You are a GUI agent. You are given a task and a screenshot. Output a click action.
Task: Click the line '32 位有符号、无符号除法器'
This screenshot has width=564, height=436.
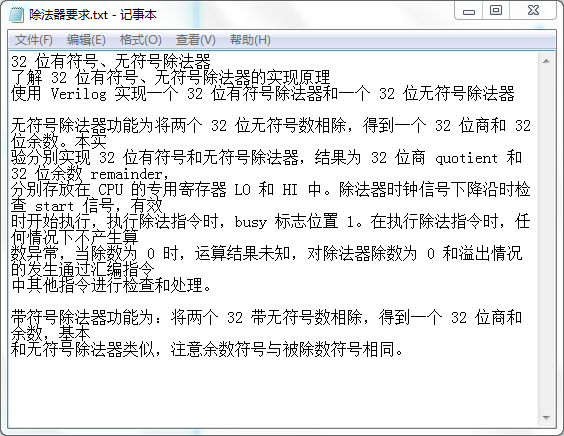[x=111, y=62]
